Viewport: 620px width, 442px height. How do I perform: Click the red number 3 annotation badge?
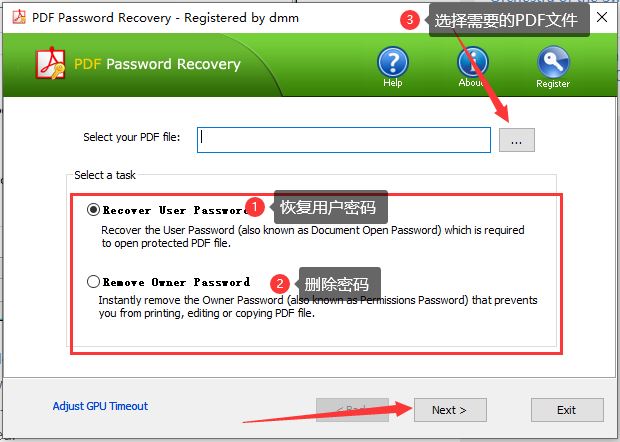tap(410, 19)
